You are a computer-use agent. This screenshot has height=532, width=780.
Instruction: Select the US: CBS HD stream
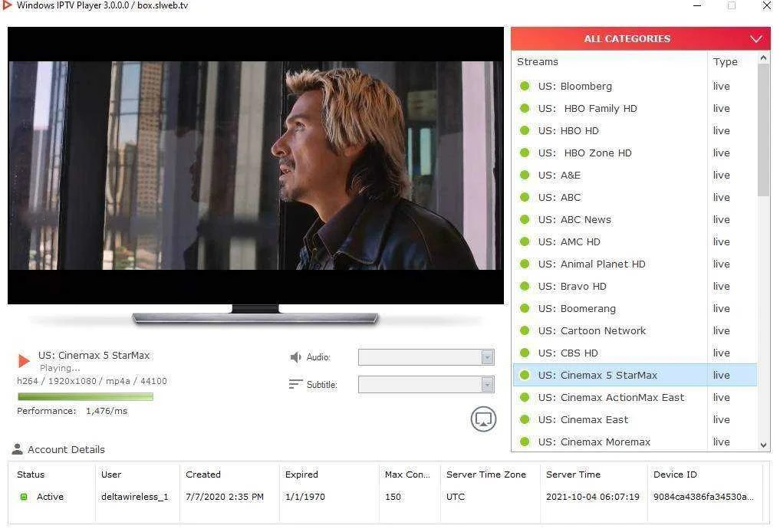[635, 353]
